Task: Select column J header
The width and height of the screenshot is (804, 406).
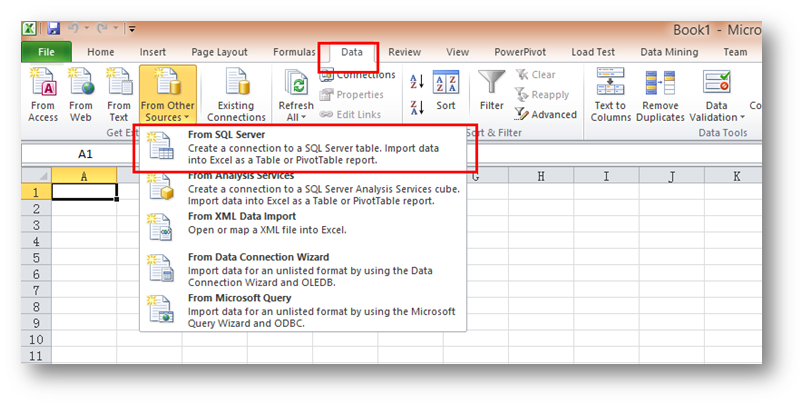Action: pos(672,176)
